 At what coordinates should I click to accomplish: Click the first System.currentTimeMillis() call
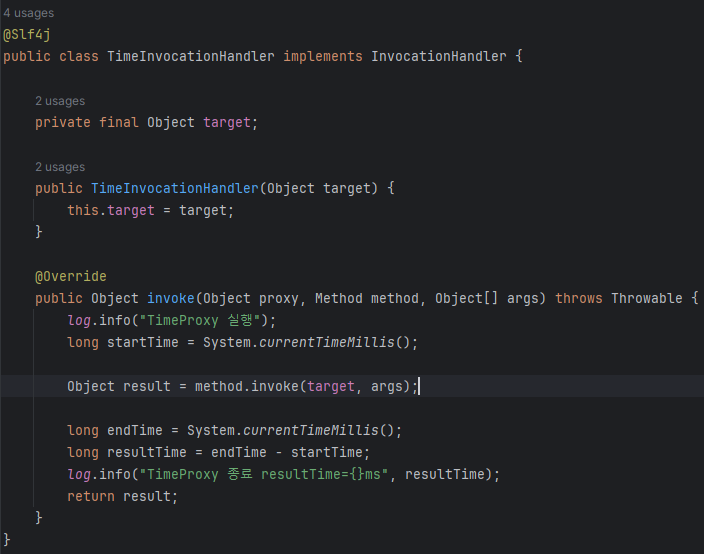307,343
